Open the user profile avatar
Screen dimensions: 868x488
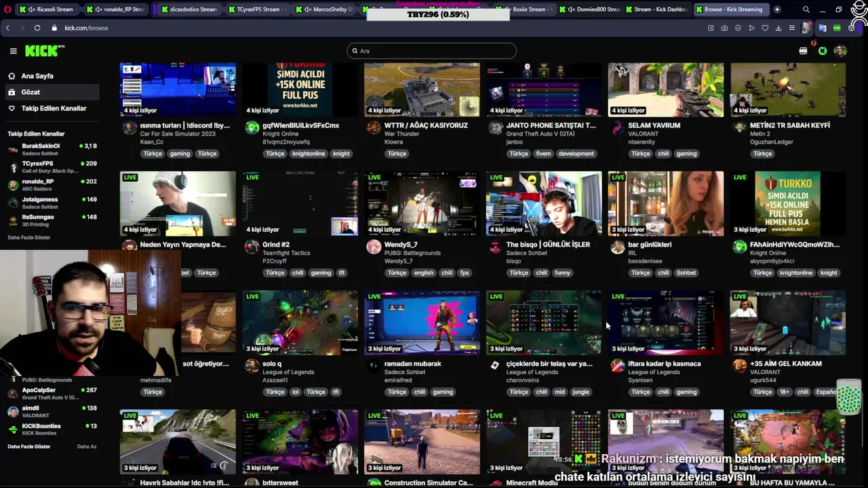pyautogui.click(x=840, y=51)
